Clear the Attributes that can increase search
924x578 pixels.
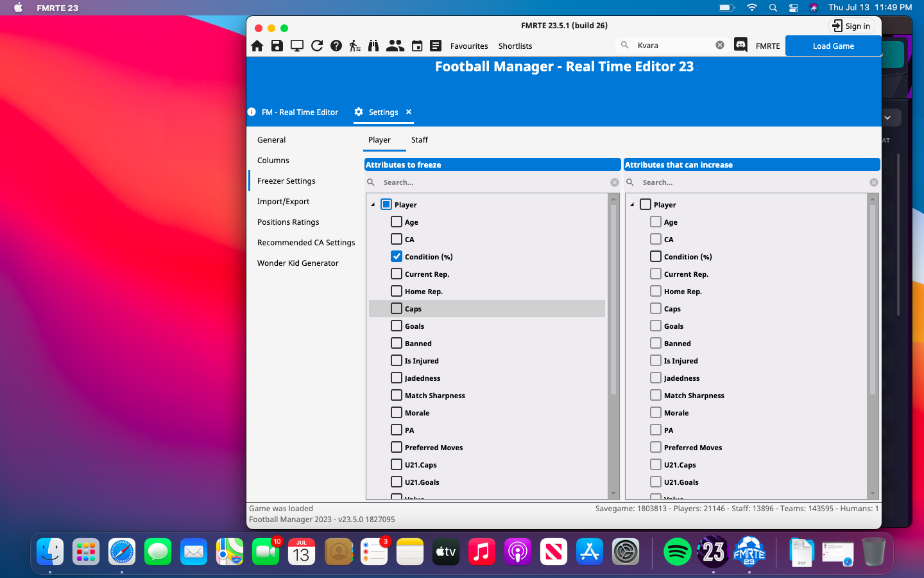click(874, 182)
